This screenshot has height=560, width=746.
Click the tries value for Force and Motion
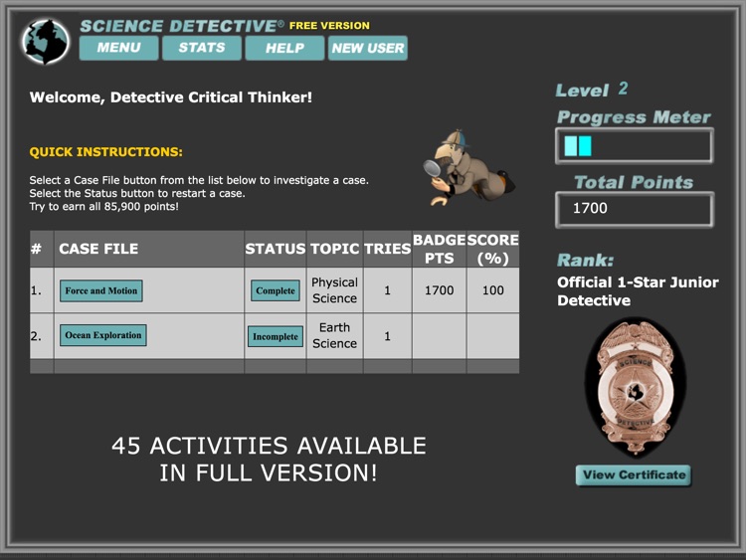click(x=387, y=290)
